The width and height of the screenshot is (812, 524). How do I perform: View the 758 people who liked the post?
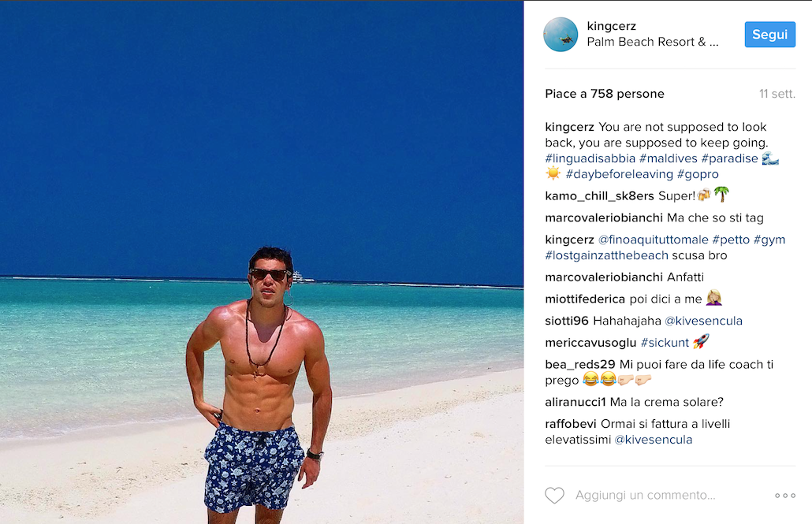coord(605,94)
